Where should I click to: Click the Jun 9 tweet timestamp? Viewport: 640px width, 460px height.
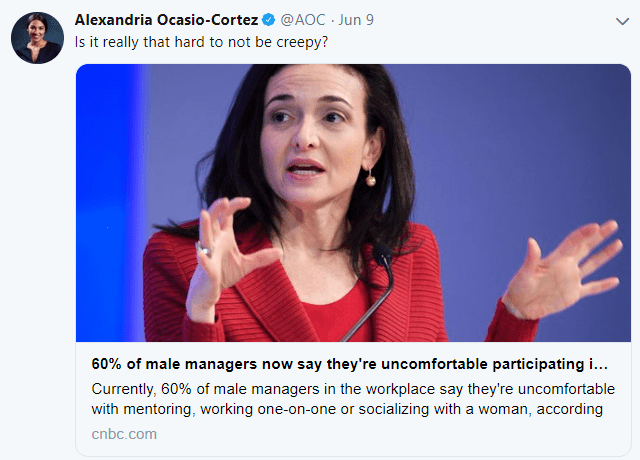point(356,20)
